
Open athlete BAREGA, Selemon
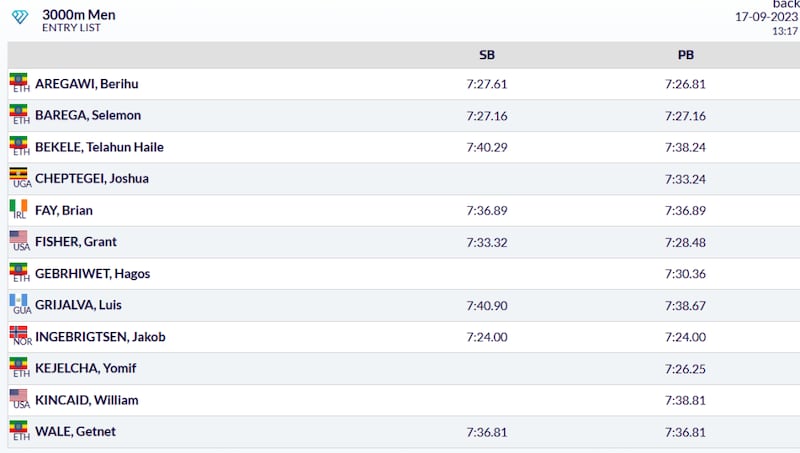point(88,115)
